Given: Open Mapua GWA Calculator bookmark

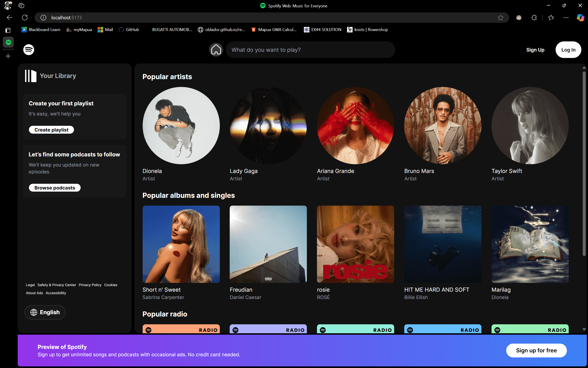Looking at the screenshot, I should click(x=274, y=30).
